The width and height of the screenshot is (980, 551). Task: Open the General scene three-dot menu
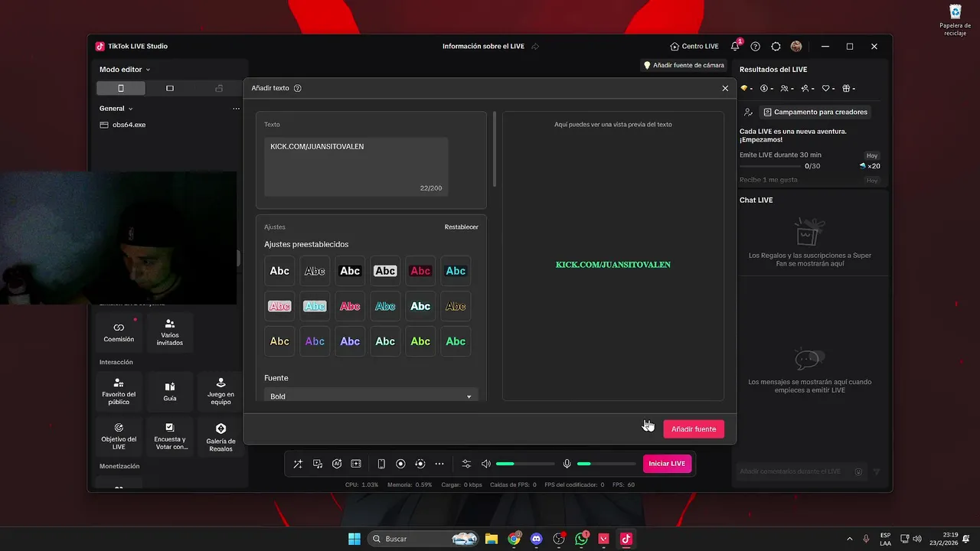(236, 109)
